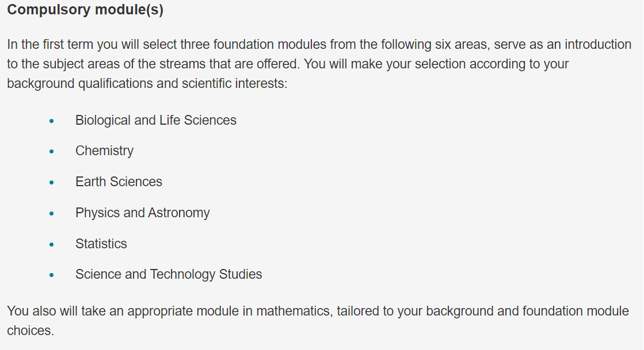Click the phrase 'serve as an introduction'
Image resolution: width=644 pixels, height=350 pixels.
click(562, 44)
